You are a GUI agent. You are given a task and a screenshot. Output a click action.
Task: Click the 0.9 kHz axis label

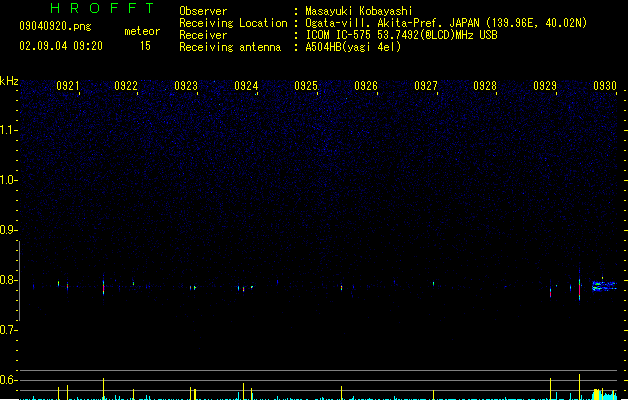(x=8, y=230)
